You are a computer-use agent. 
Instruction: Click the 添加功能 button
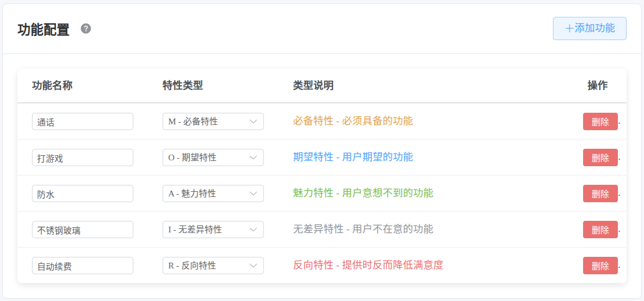pyautogui.click(x=589, y=28)
